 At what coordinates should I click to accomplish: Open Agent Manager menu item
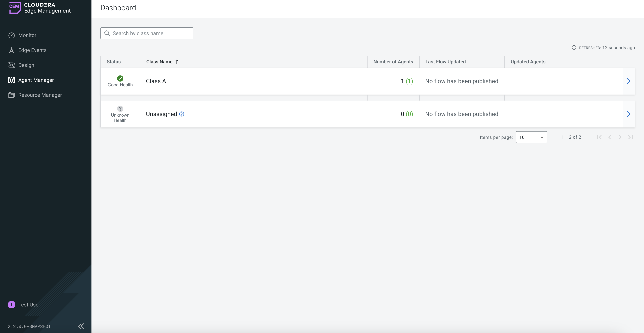(x=36, y=80)
